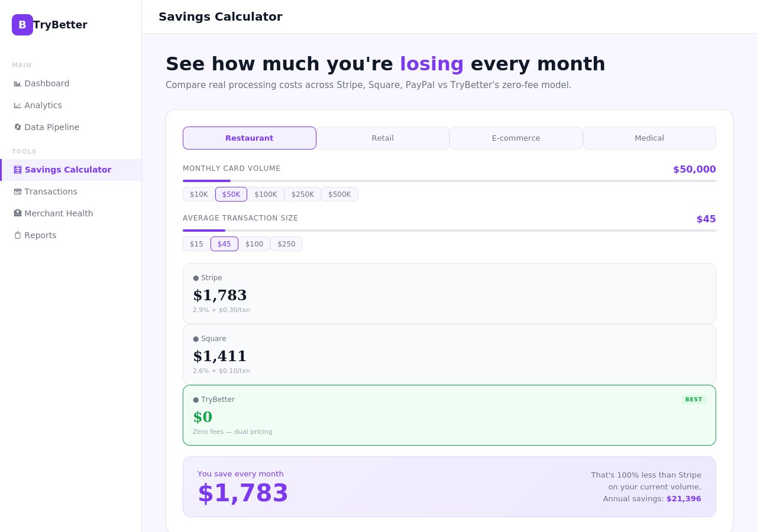Reselect the Restaurant tab
757x532 pixels.
tap(249, 138)
